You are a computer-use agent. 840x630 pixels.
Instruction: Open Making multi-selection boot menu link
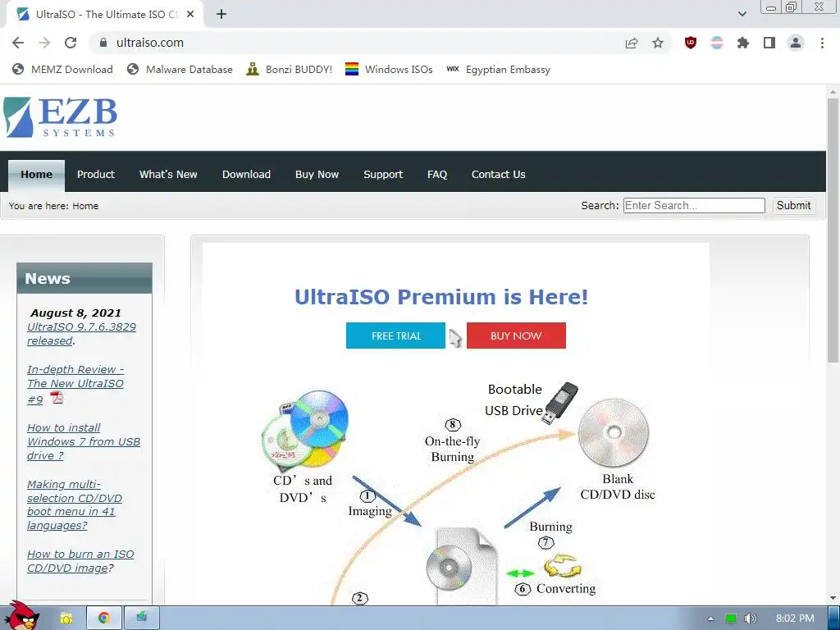point(75,504)
